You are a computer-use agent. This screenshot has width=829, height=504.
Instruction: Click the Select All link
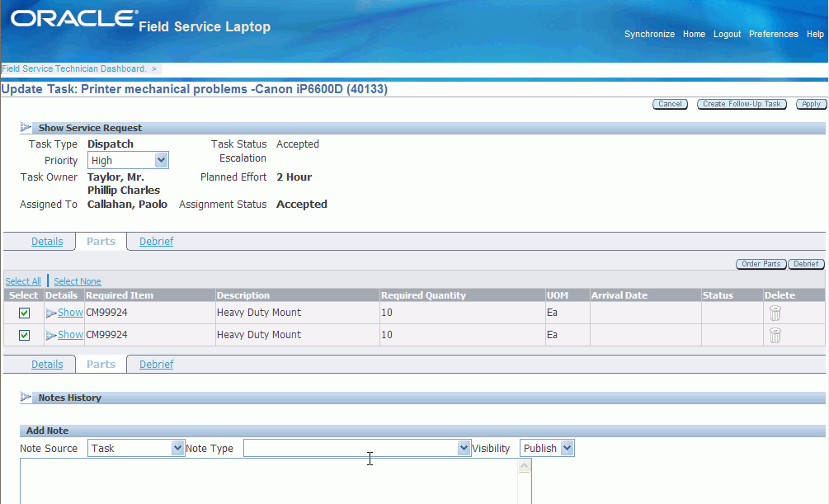pos(23,281)
